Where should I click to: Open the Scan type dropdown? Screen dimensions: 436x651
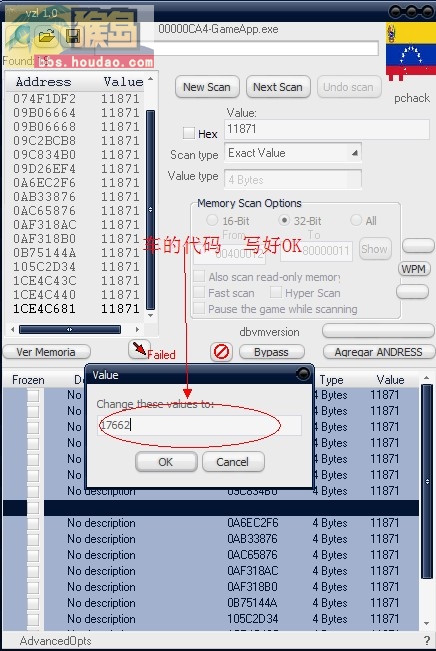tap(293, 153)
